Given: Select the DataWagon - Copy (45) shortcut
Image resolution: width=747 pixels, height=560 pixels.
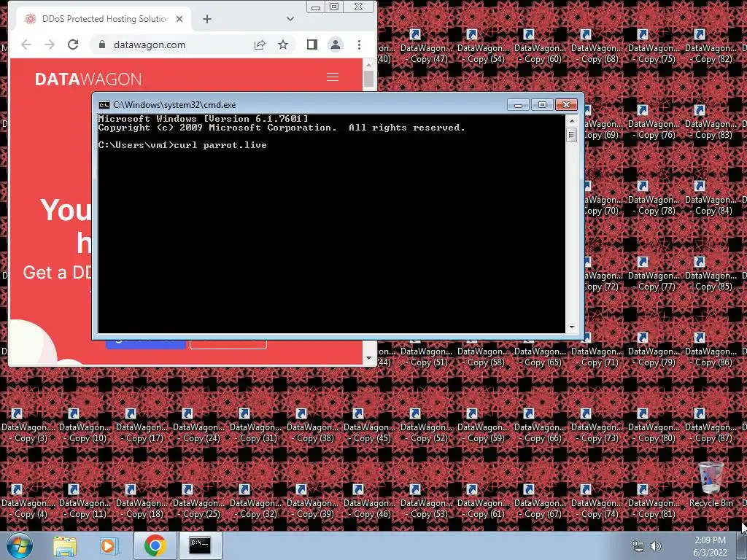Looking at the screenshot, I should (x=369, y=426).
